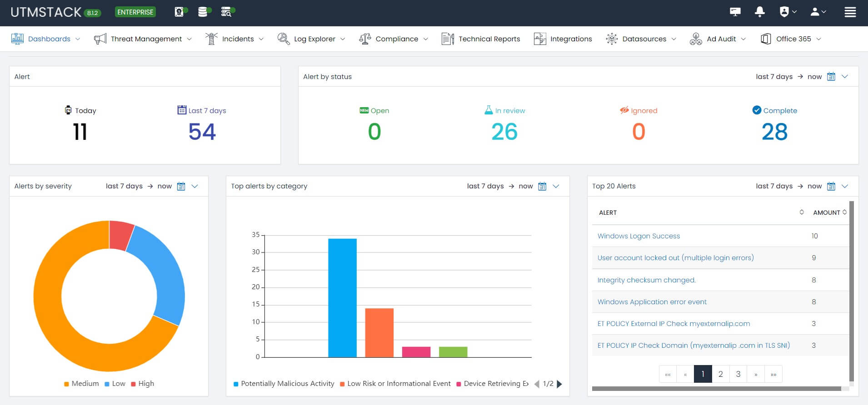Click the tall blue bar in category chart
This screenshot has height=405, width=868.
coord(342,297)
